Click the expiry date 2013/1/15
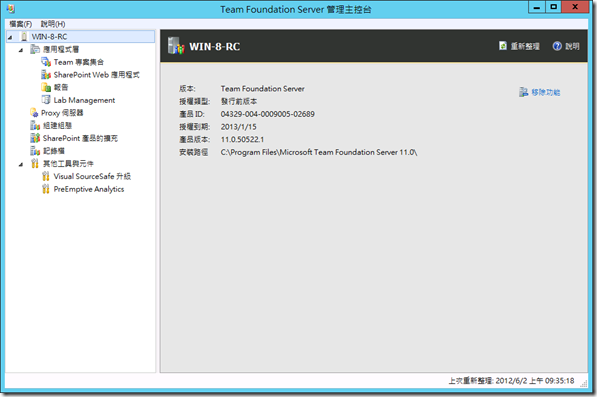This screenshot has width=597, height=397. tap(239, 127)
